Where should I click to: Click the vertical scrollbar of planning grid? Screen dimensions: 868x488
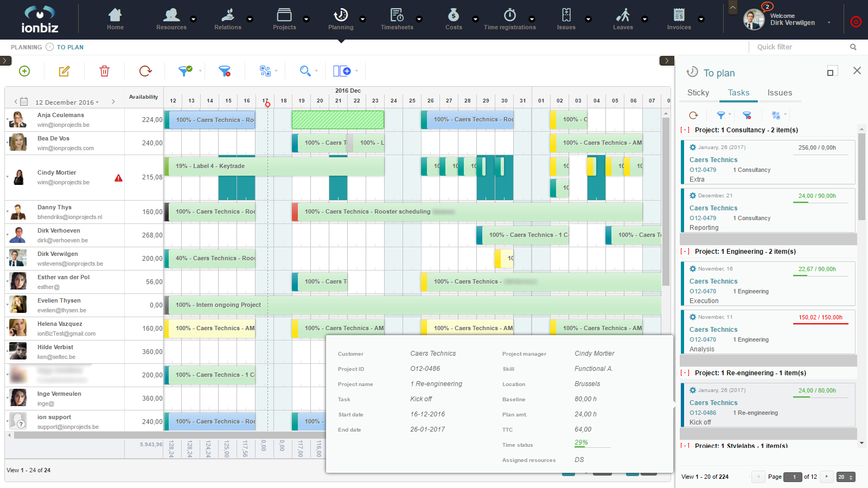click(x=666, y=201)
